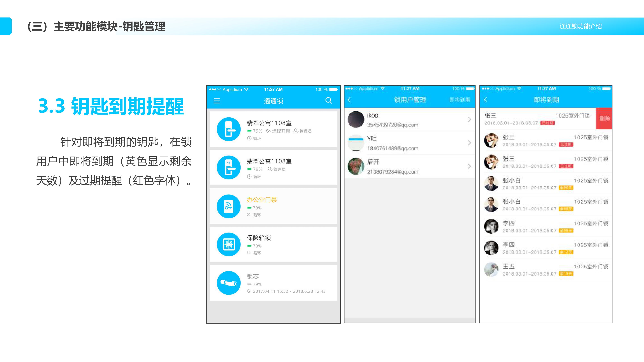Open the 锁芯 cylinder icon

click(228, 283)
